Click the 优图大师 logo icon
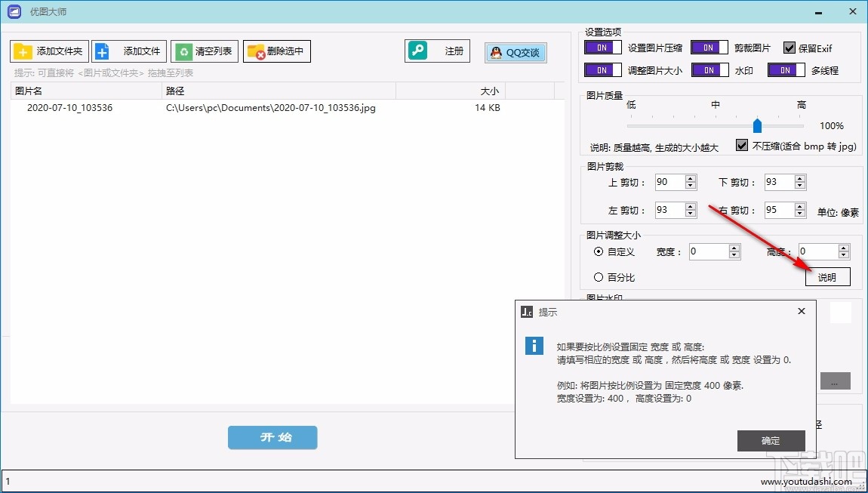Viewport: 868px width, 493px height. (13, 11)
